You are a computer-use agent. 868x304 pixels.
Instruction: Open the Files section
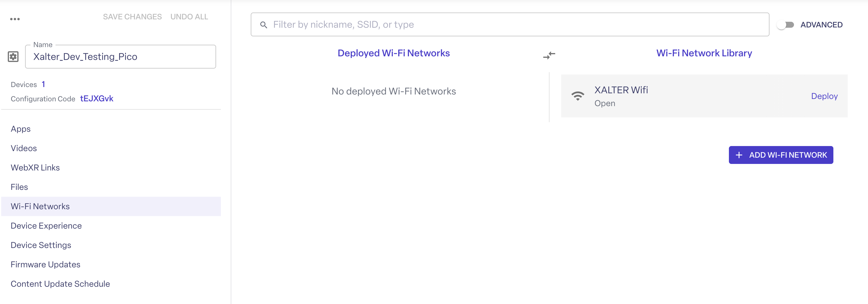(111, 187)
